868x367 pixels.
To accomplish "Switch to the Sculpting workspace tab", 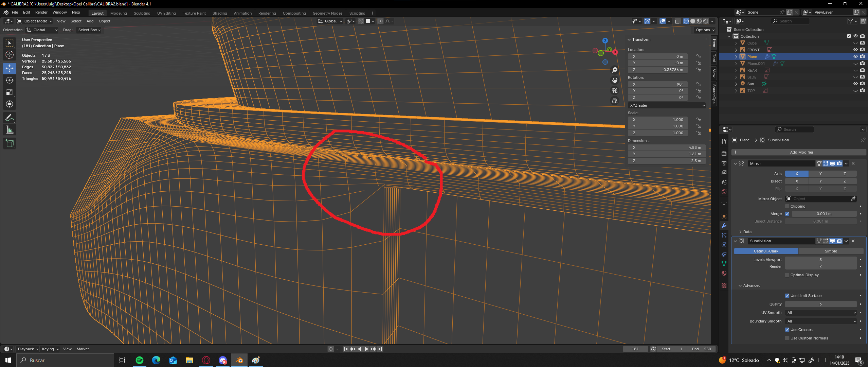I will click(142, 13).
